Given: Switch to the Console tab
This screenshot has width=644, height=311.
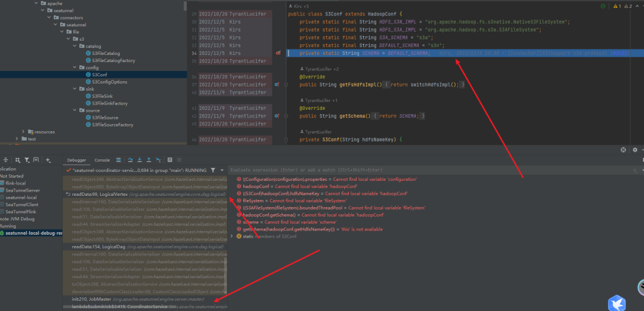Looking at the screenshot, I should pyautogui.click(x=103, y=160).
